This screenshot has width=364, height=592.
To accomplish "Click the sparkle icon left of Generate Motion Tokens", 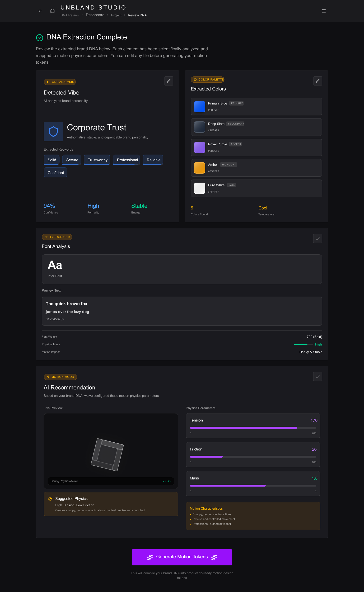I will [150, 557].
